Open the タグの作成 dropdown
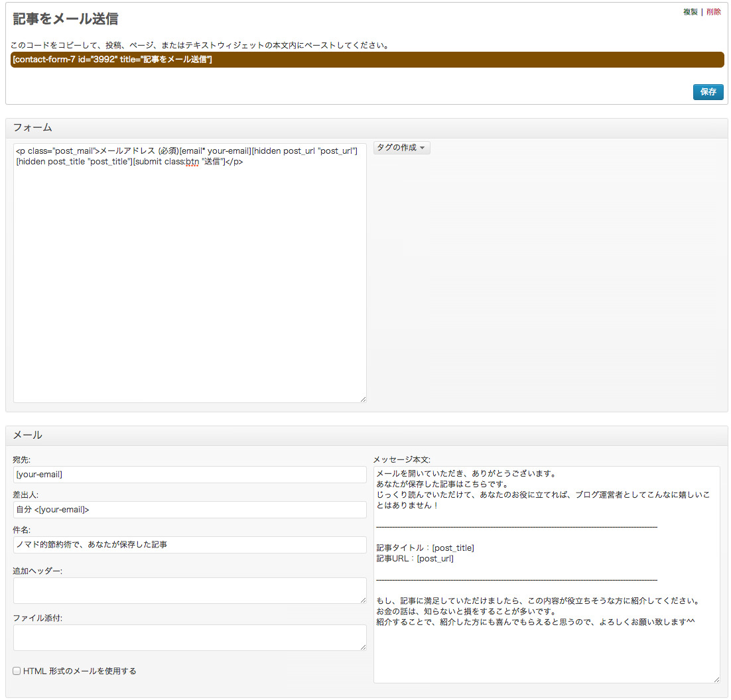Image resolution: width=731 pixels, height=700 pixels. tap(401, 148)
